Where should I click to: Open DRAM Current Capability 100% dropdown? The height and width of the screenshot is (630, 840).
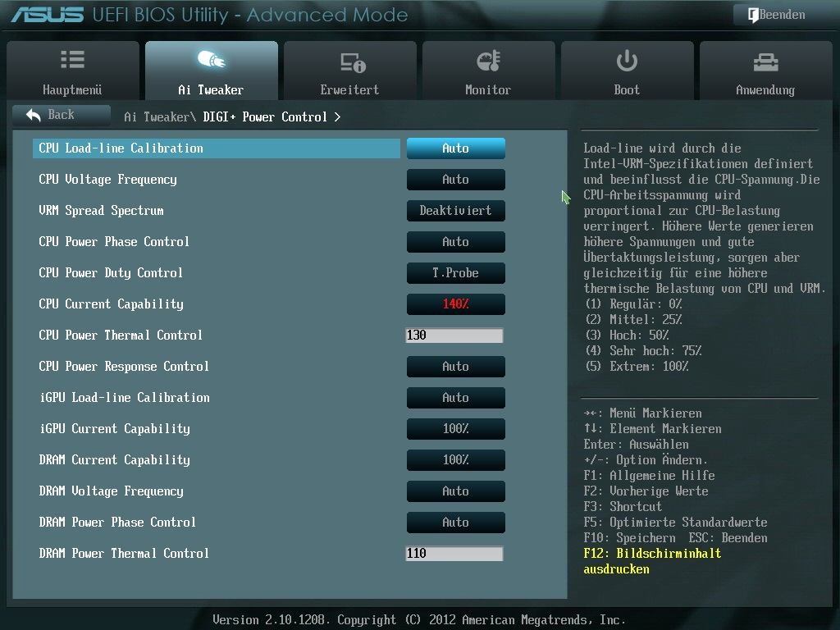[455, 459]
